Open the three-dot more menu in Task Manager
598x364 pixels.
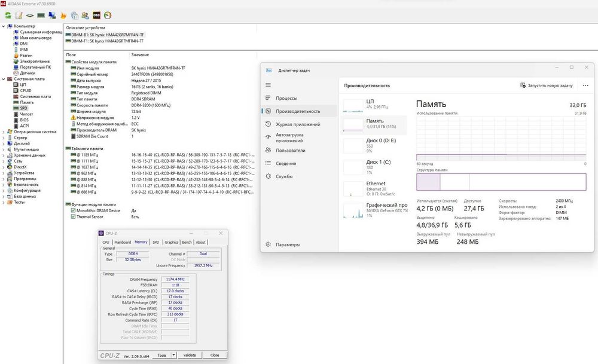pyautogui.click(x=585, y=85)
